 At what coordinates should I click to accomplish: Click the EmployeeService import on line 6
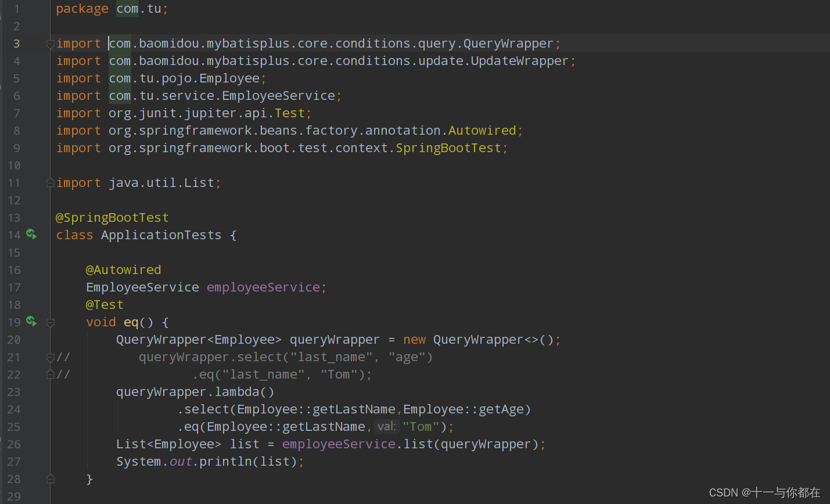coord(279,96)
